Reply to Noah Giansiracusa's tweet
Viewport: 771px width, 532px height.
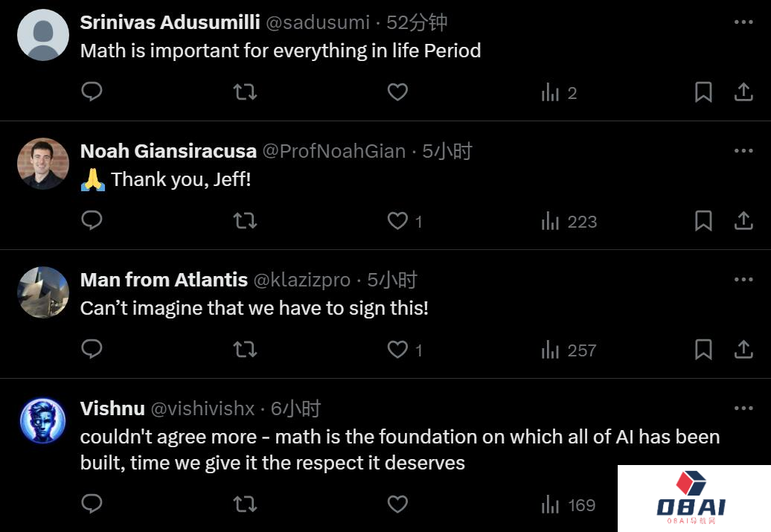coord(92,221)
